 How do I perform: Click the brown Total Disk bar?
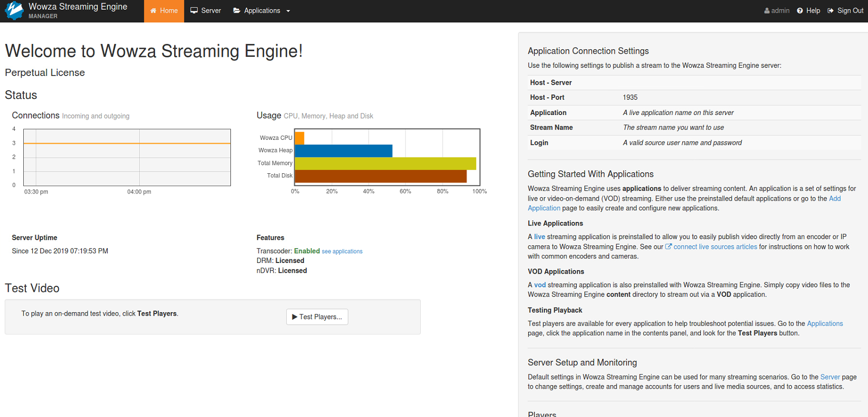pyautogui.click(x=380, y=176)
